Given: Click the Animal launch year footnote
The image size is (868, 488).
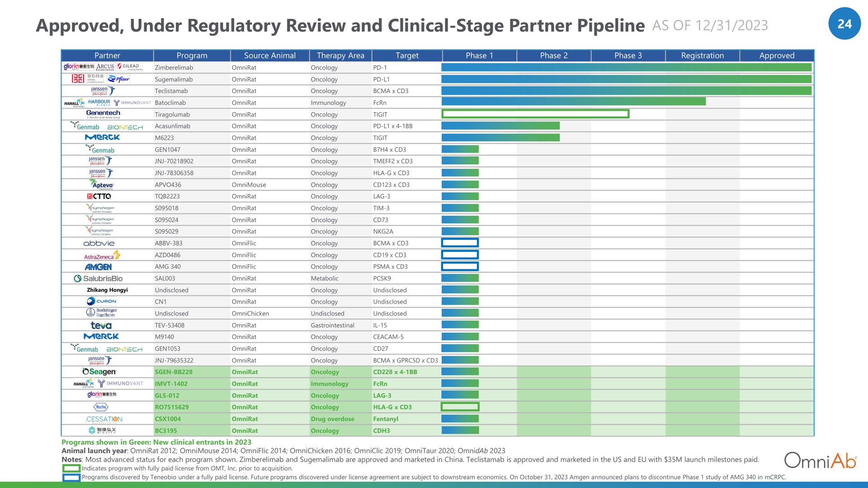Looking at the screenshot, I should point(283,451).
